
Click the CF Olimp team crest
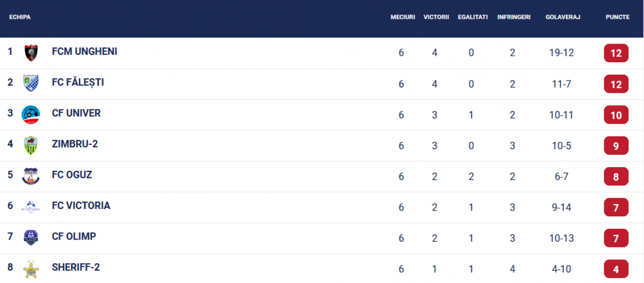(x=31, y=237)
